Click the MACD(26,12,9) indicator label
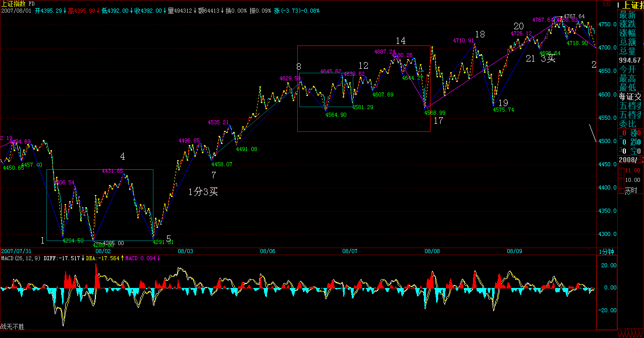 [20, 258]
